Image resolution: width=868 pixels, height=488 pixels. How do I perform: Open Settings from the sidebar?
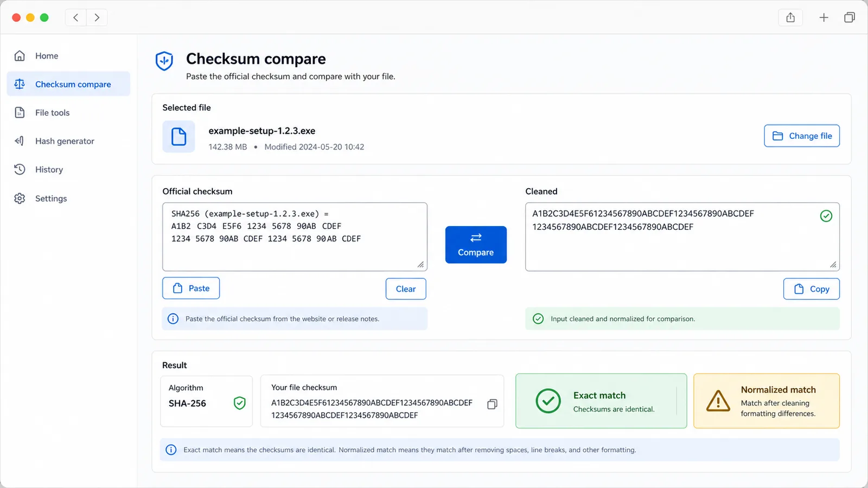click(68, 198)
